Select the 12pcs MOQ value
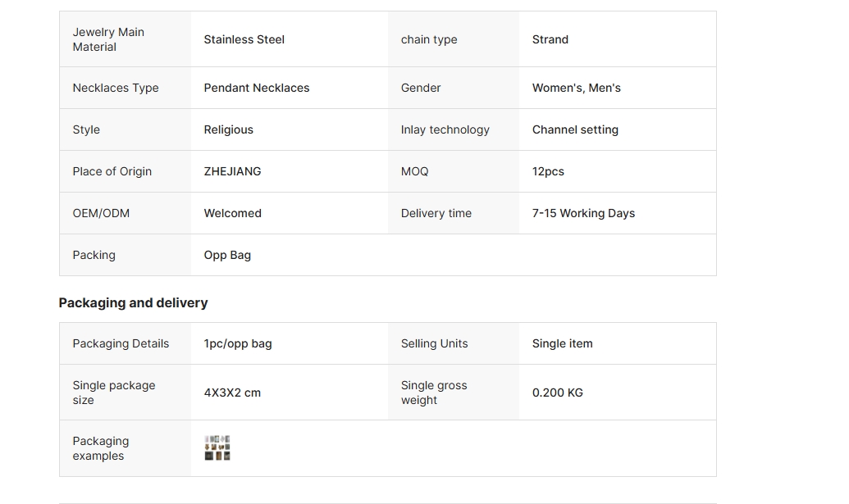Image resolution: width=849 pixels, height=504 pixels. pos(548,171)
